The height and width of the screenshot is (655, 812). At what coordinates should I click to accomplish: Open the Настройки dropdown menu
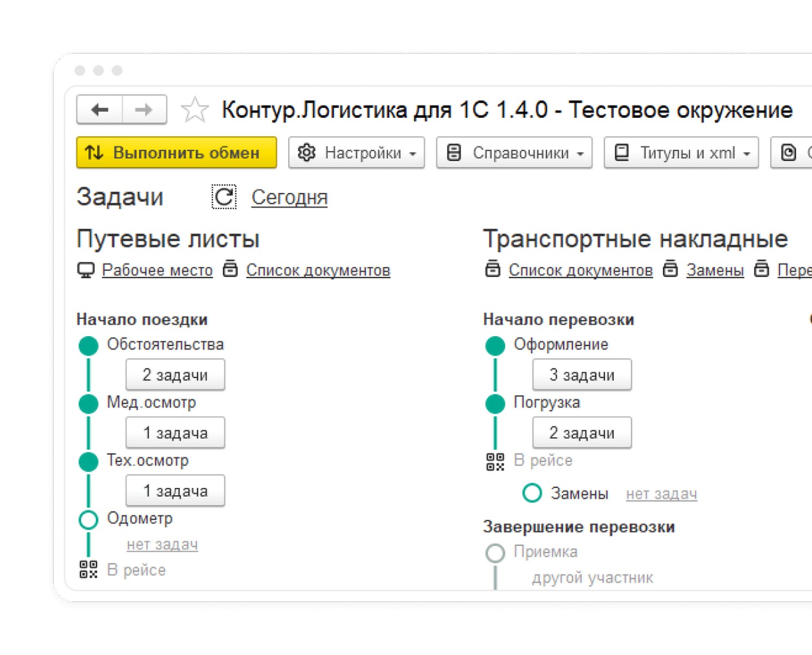[x=414, y=153]
